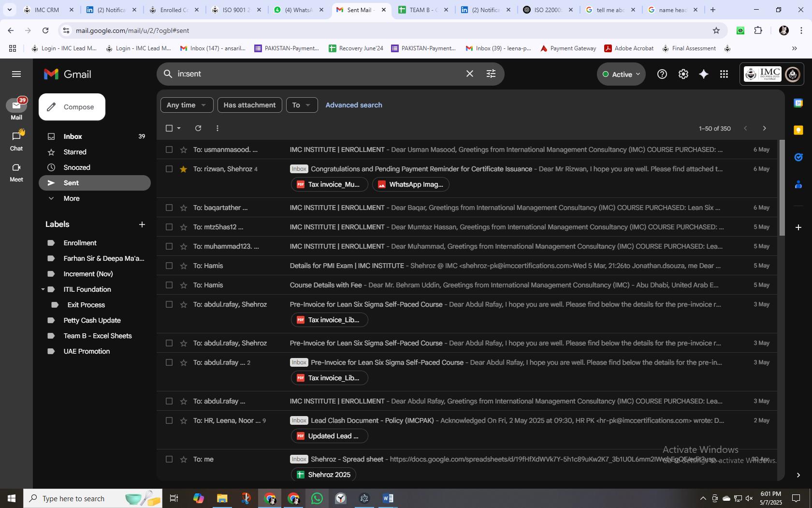The image size is (812, 508).
Task: Open the Mail section with 39 badge
Action: pos(16,109)
